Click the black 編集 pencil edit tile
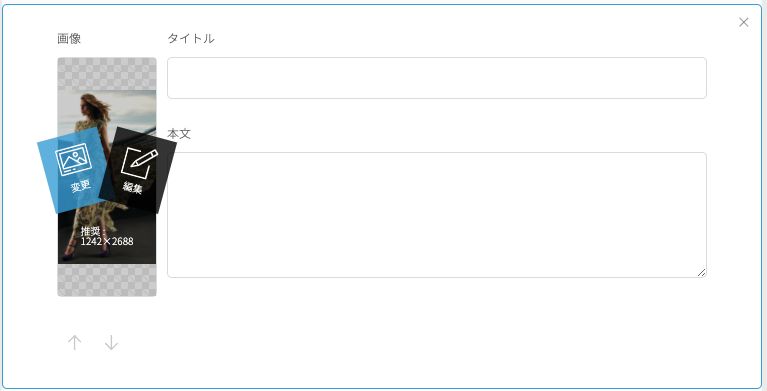Screen dimensions: 767x391 [x=138, y=170]
